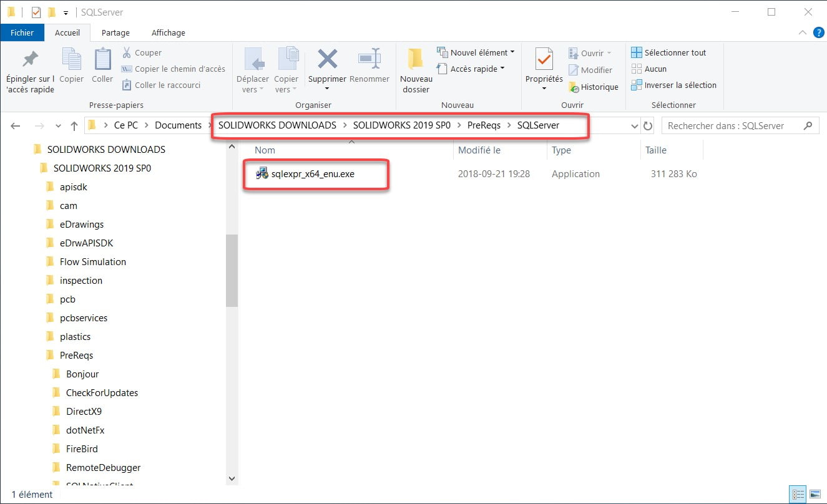Go up one folder level arrow
Image resolution: width=827 pixels, height=504 pixels.
(74, 126)
